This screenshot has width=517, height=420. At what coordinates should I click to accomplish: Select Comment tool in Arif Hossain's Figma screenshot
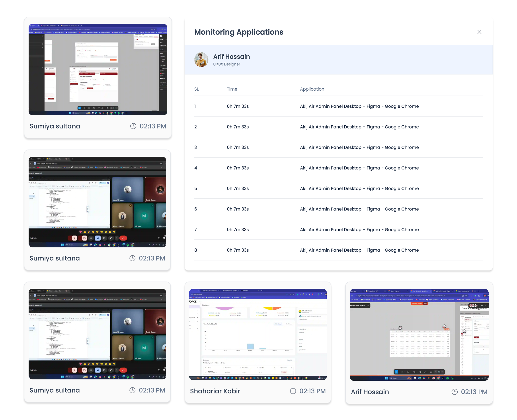coord(425,372)
